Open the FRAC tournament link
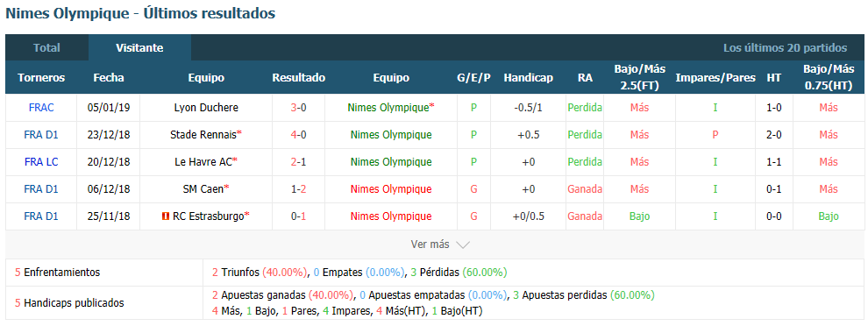This screenshot has height=326, width=868. (41, 108)
